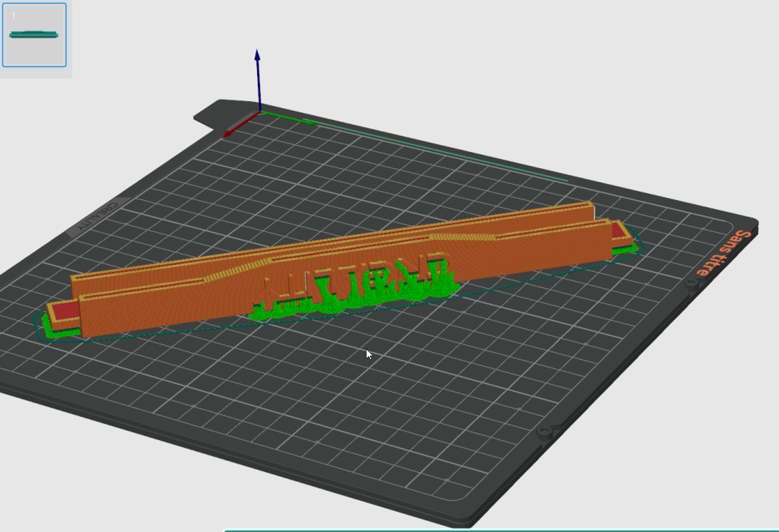The height and width of the screenshot is (532, 779).
Task: Click the red end cap at left of model
Action: 65,311
